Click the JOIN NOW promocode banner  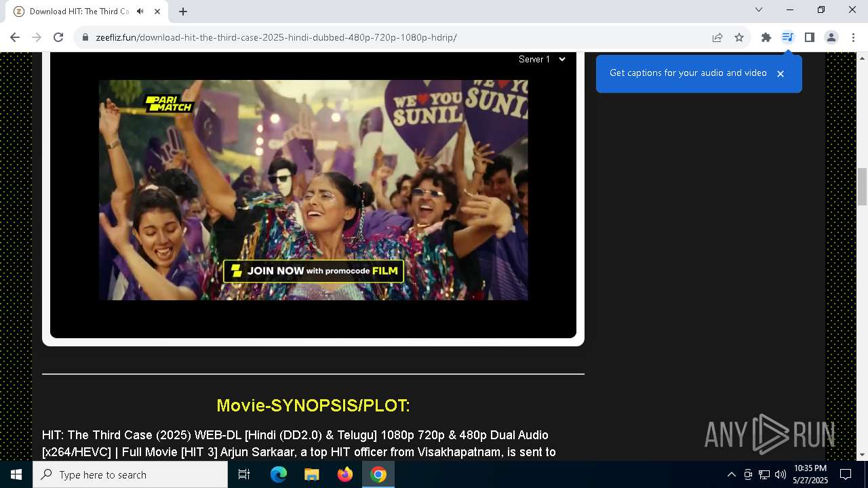pos(314,270)
